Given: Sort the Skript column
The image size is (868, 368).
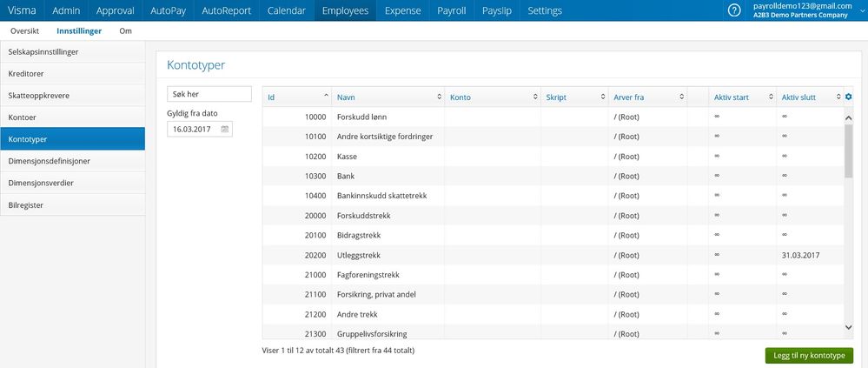Looking at the screenshot, I should coord(603,97).
